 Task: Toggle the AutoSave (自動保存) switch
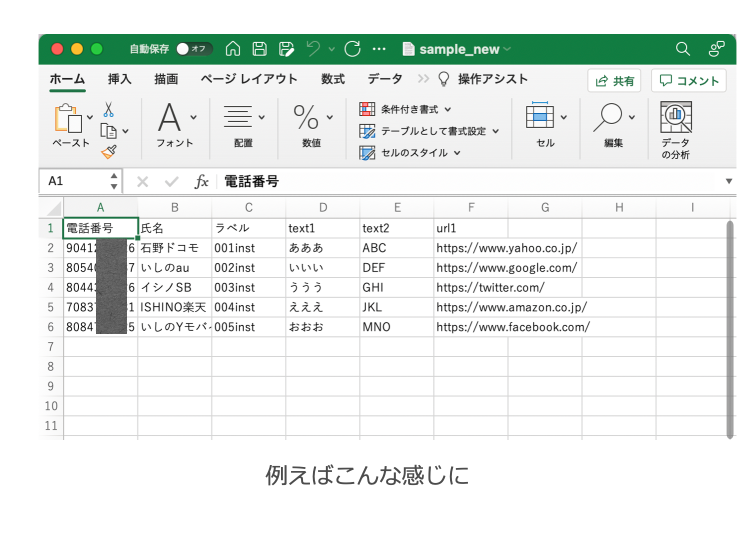coord(194,49)
